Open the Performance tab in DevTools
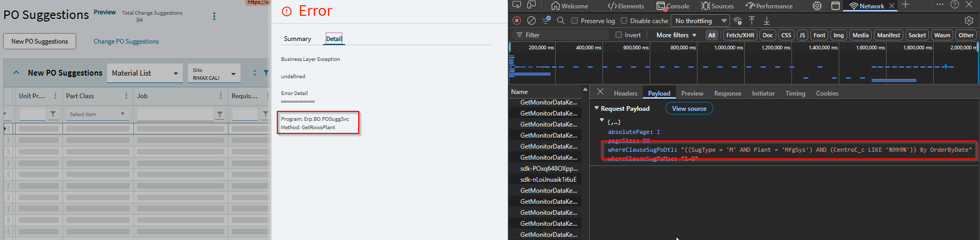 pyautogui.click(x=769, y=6)
